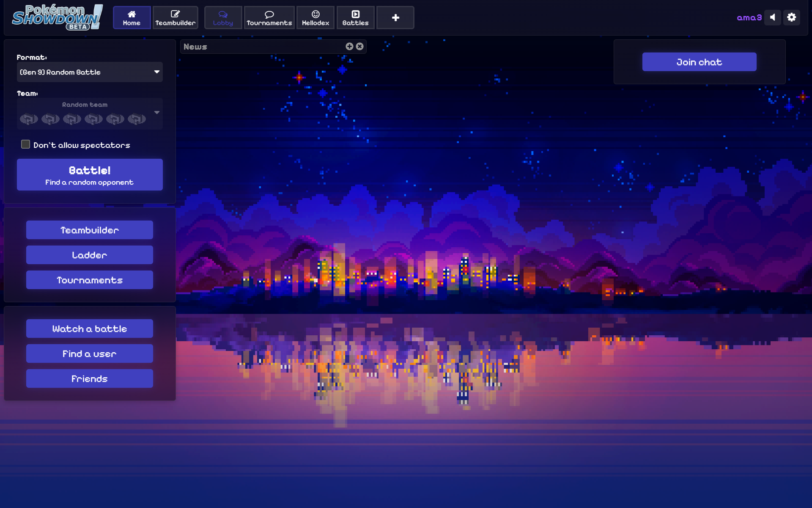Open the Ladder button
812x508 pixels.
click(90, 255)
